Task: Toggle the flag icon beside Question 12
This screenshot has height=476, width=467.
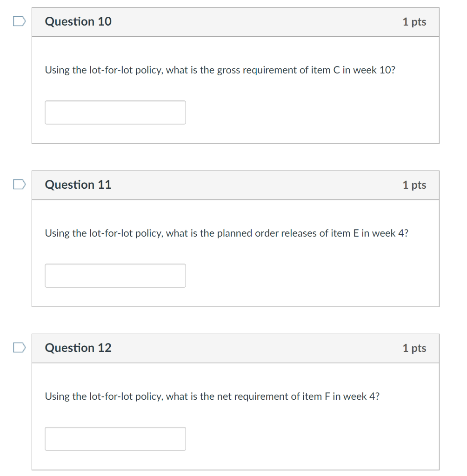Action: (x=19, y=348)
